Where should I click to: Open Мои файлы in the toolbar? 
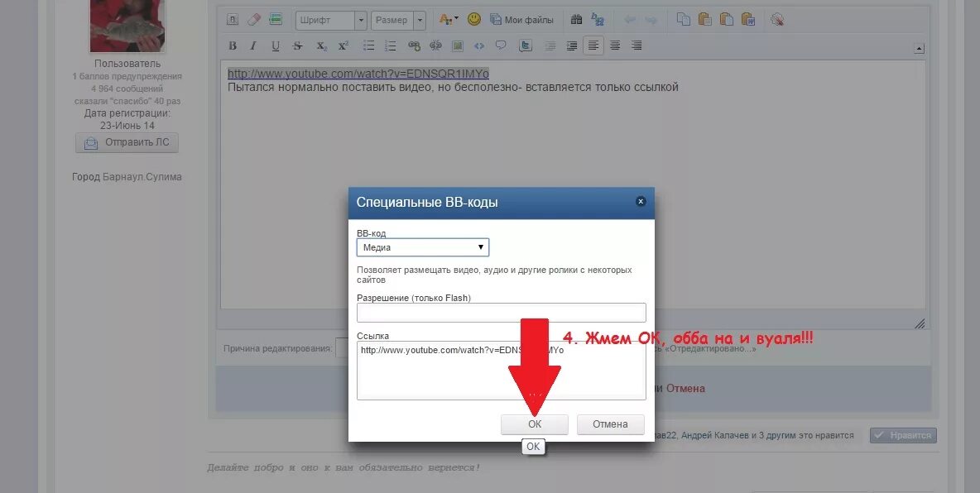(x=522, y=20)
